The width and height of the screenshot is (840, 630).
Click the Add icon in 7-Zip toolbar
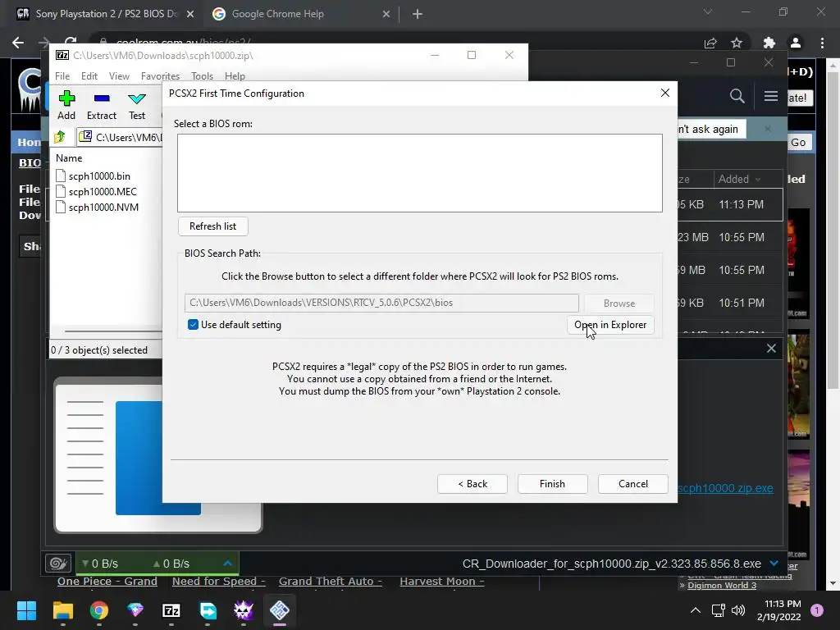(66, 98)
